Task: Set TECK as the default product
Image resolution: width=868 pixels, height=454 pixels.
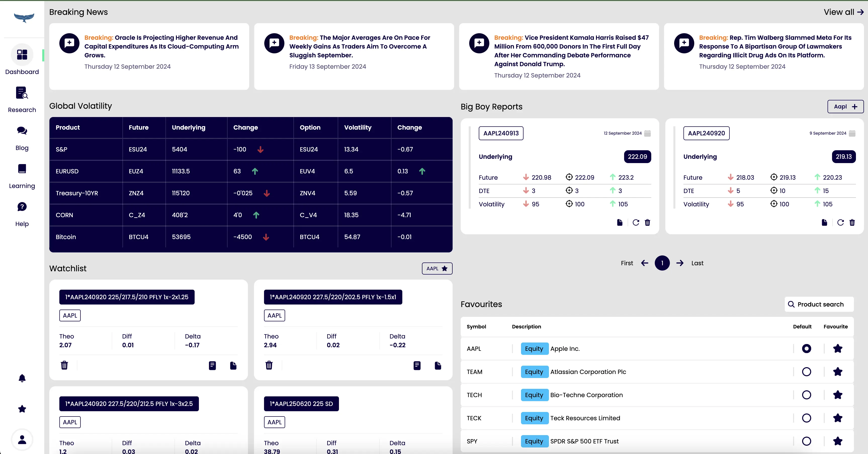Action: [x=806, y=418]
